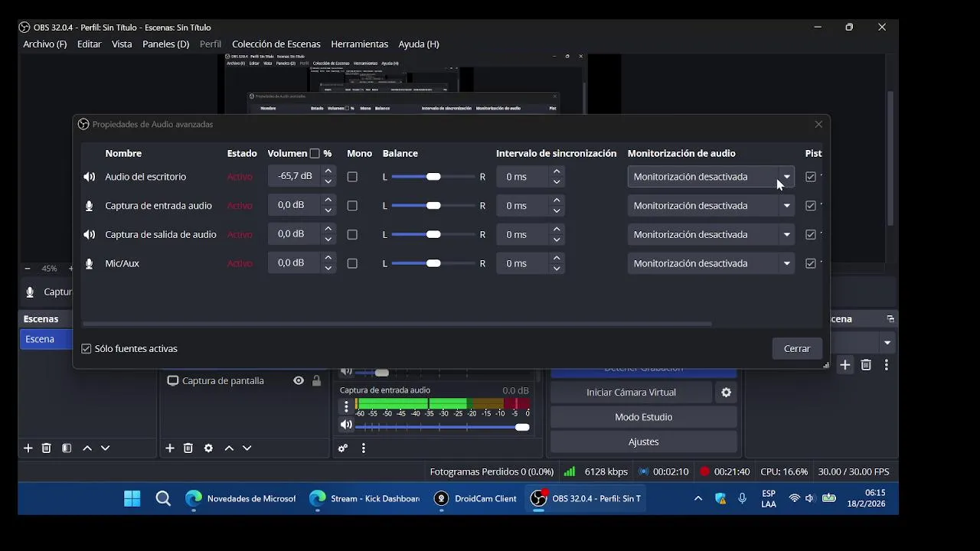Add a new source with the plus icon
Image resolution: width=980 pixels, height=551 pixels.
(x=170, y=448)
